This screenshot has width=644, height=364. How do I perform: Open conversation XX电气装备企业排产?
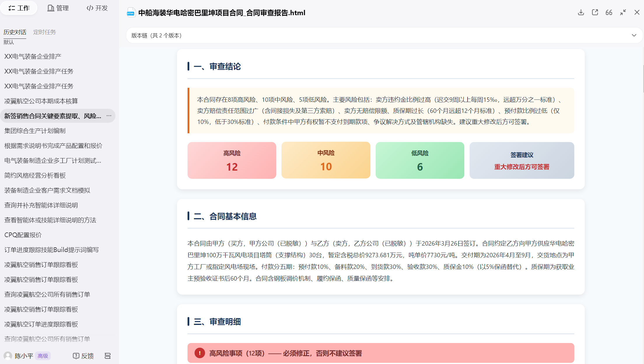click(33, 56)
